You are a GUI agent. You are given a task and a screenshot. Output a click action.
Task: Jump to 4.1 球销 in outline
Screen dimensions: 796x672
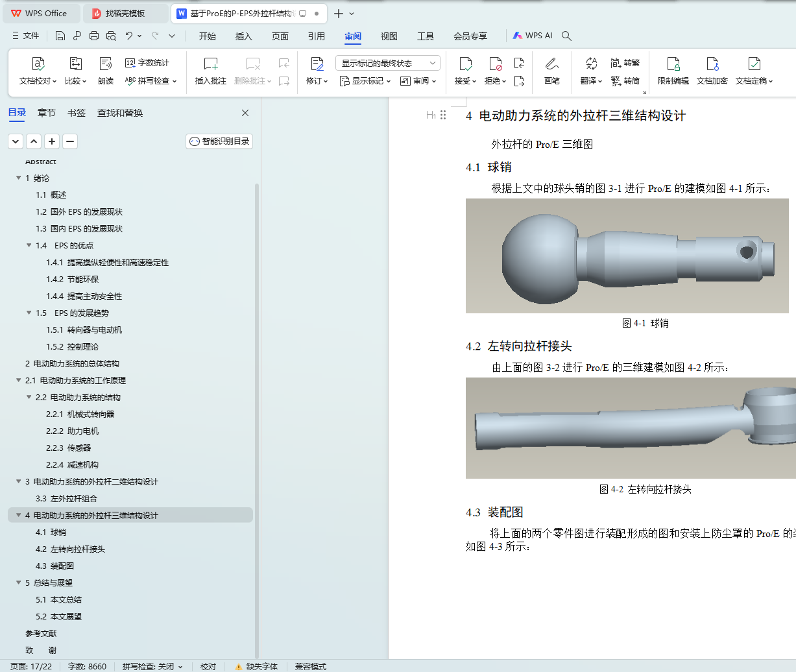[x=51, y=532]
